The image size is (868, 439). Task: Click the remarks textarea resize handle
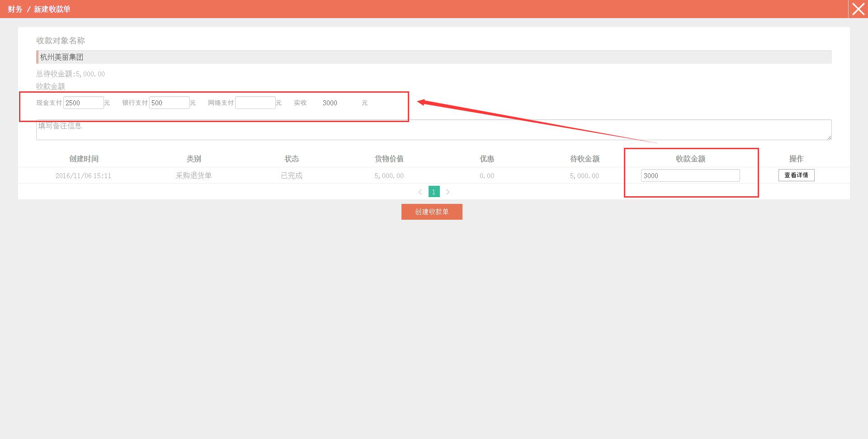pos(829,137)
